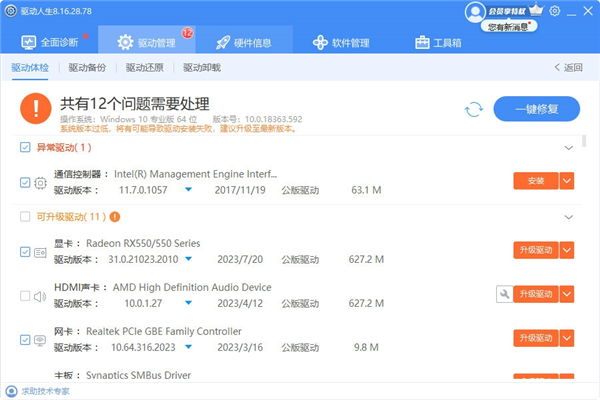Check the 可升级驱动 group checkbox
The height and width of the screenshot is (400, 600).
[25, 217]
